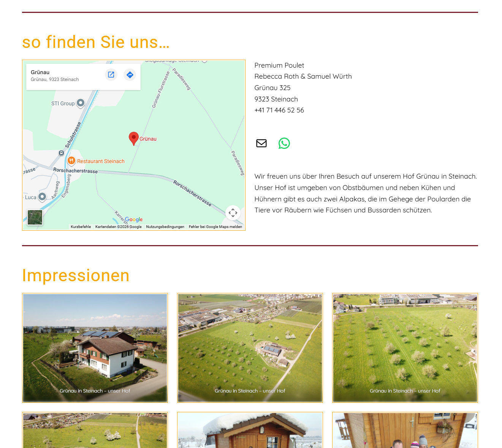
Task: Click the red Grünau map pin
Action: tap(134, 139)
